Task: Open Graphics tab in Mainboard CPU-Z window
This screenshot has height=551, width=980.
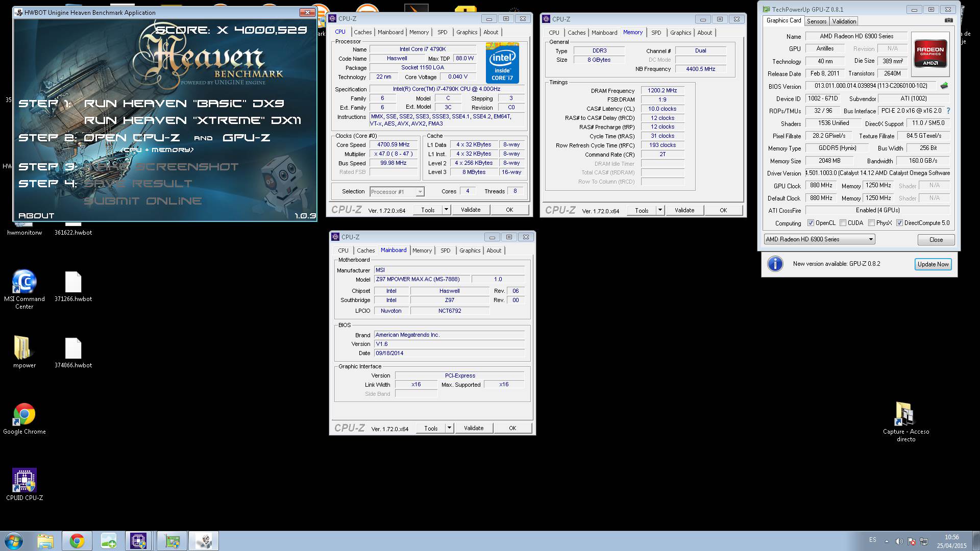Action: click(470, 251)
